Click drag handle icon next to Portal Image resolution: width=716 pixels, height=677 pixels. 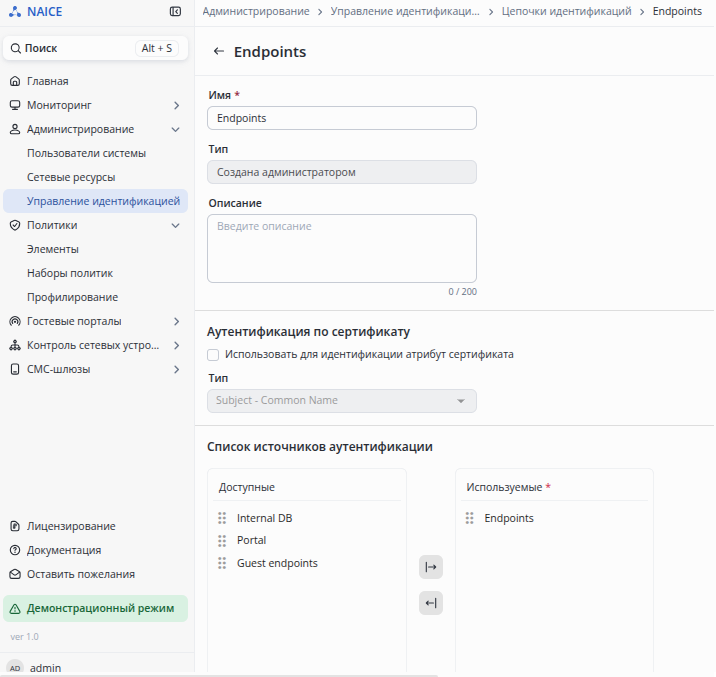(x=222, y=540)
